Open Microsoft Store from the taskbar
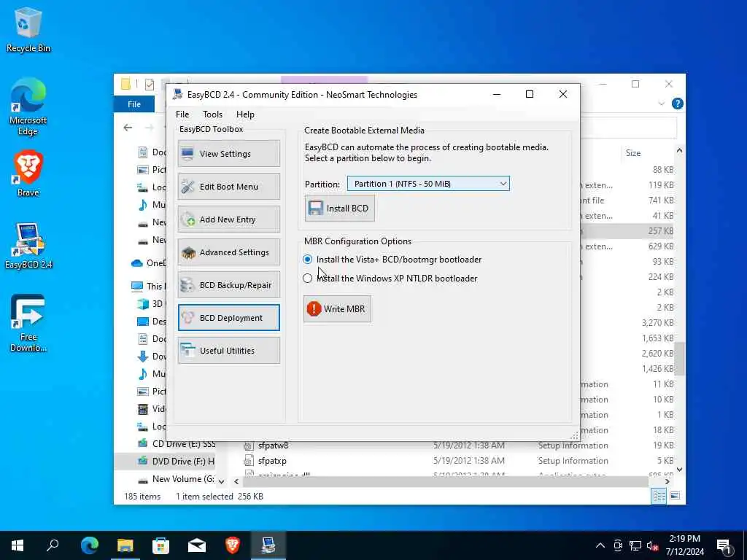This screenshot has width=747, height=560. tap(161, 545)
